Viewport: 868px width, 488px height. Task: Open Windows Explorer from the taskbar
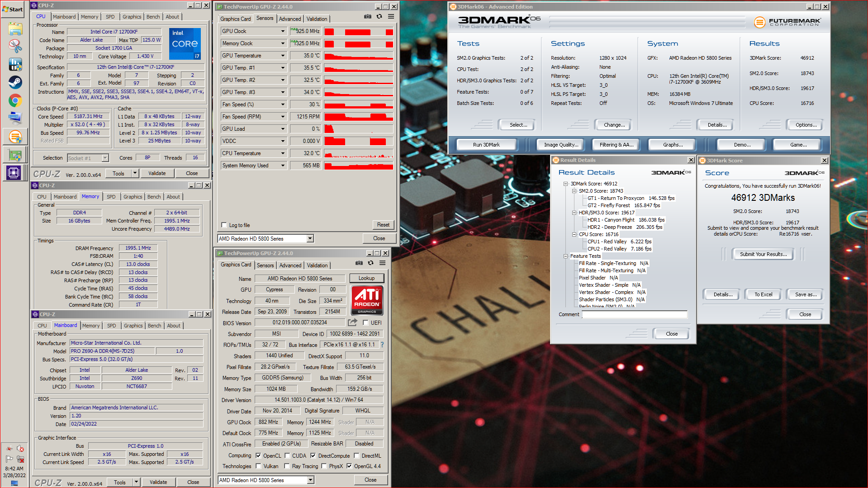click(15, 29)
